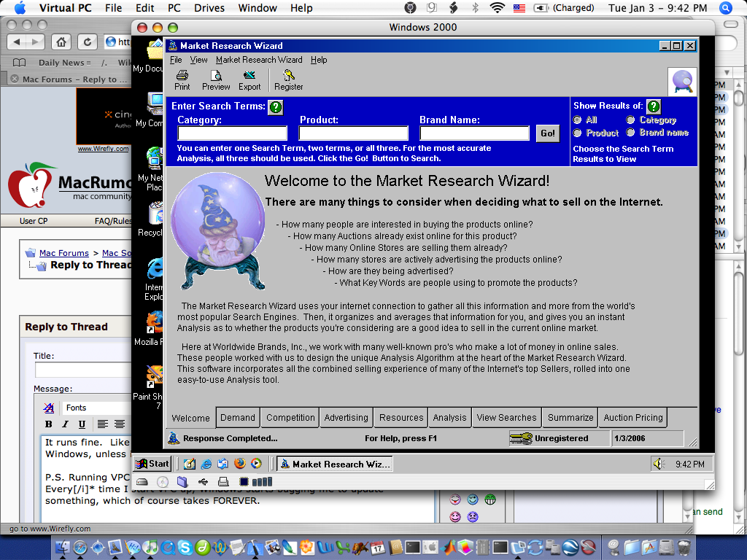Click the Virtual PC USB status icon
The width and height of the screenshot is (747, 560).
pyautogui.click(x=204, y=481)
